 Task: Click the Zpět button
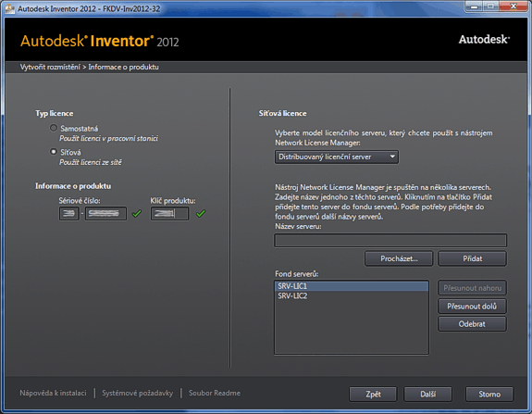pyautogui.click(x=373, y=395)
